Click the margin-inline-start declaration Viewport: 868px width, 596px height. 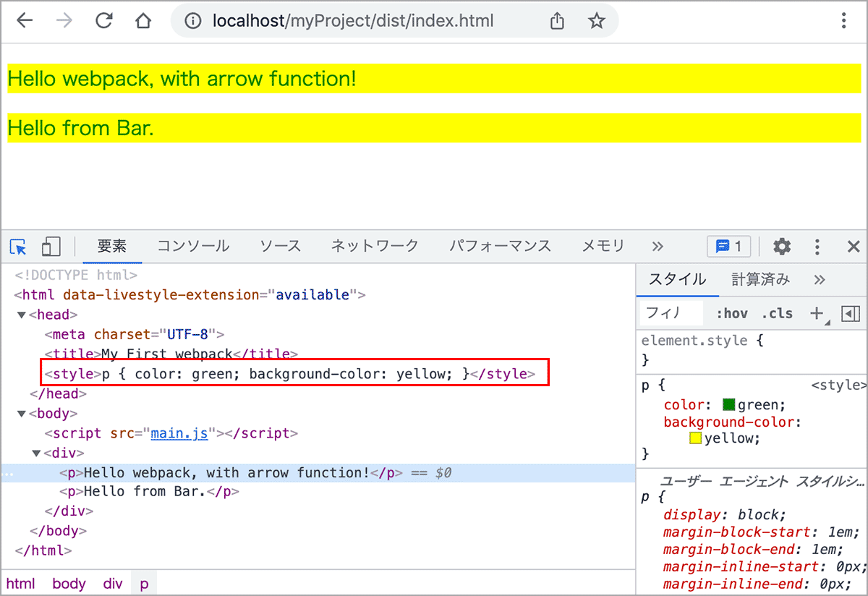(x=765, y=567)
